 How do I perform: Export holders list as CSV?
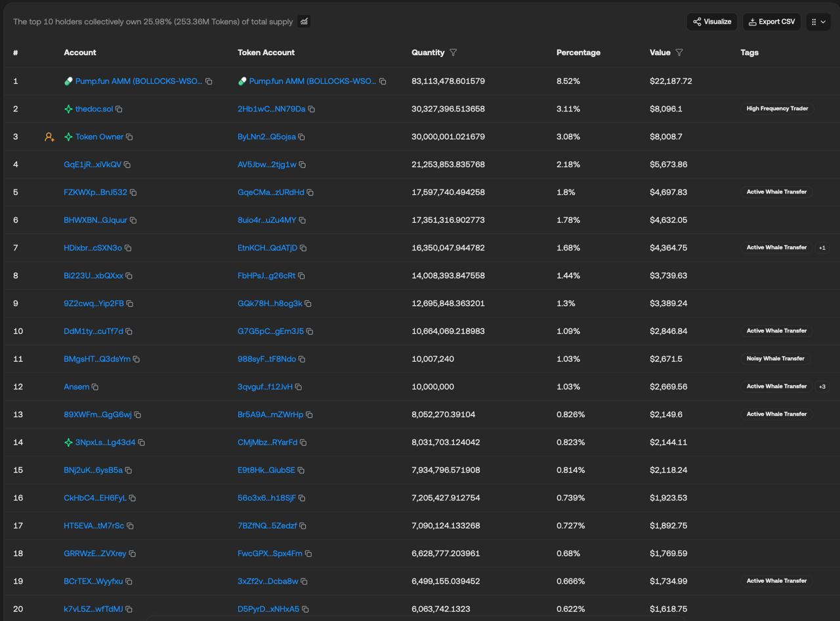pos(772,22)
